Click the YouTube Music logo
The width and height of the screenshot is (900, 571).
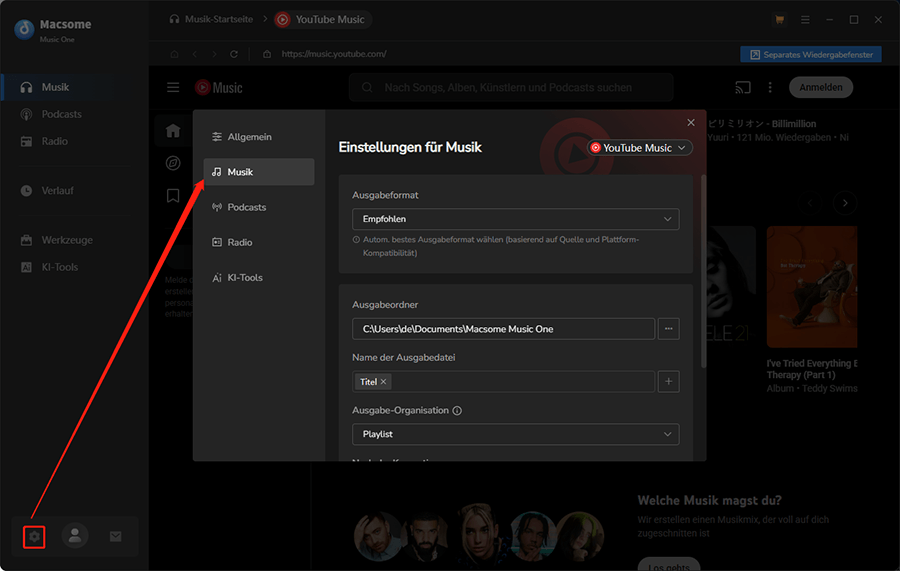click(x=219, y=87)
